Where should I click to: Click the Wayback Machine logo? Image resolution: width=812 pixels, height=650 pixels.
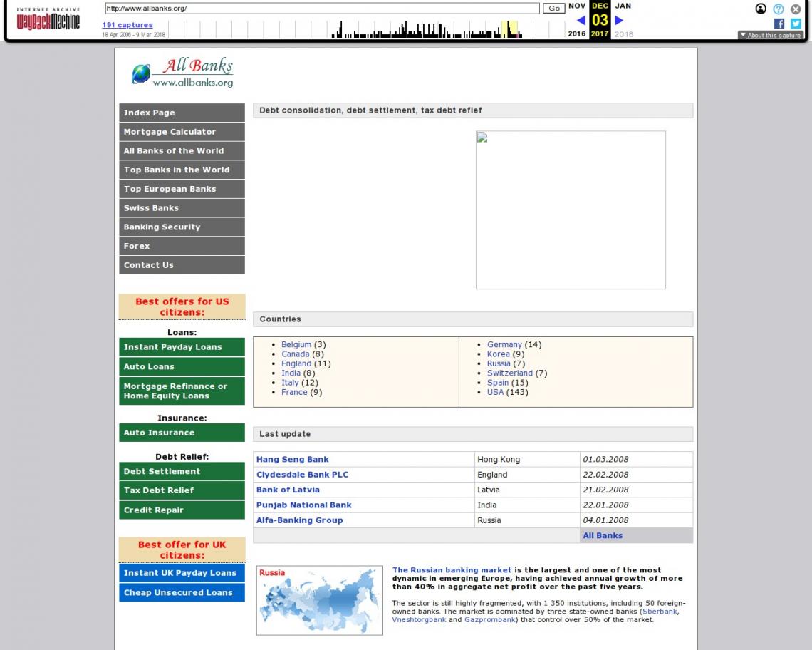click(x=48, y=19)
